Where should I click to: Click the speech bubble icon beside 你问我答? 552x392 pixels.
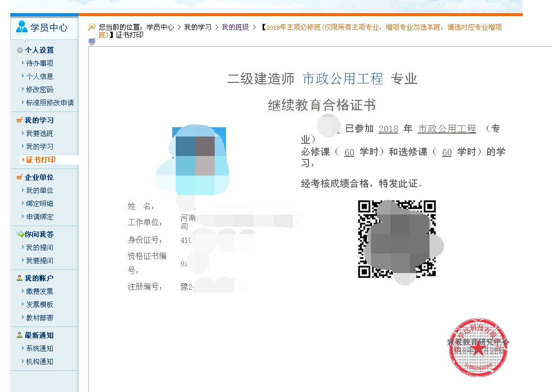(x=20, y=235)
